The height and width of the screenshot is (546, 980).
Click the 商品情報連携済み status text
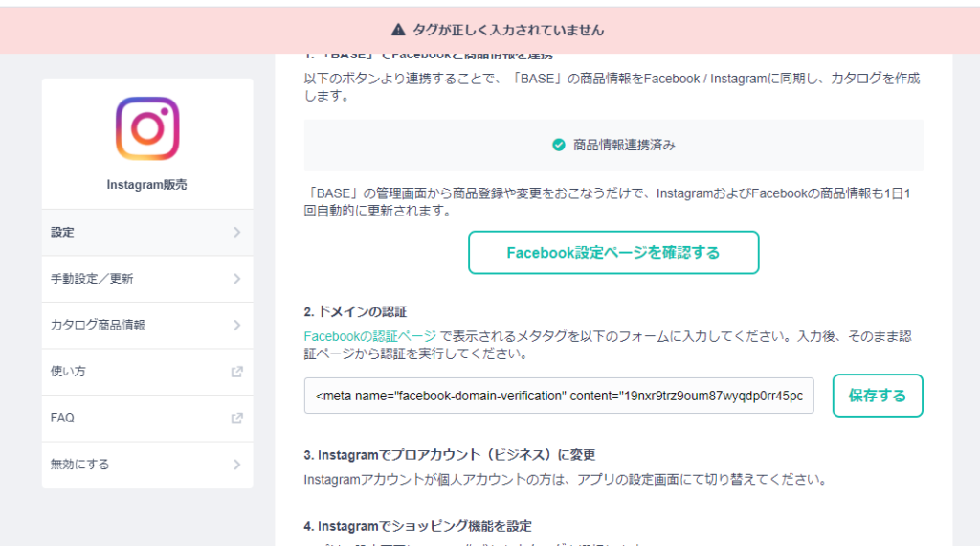pyautogui.click(x=624, y=145)
